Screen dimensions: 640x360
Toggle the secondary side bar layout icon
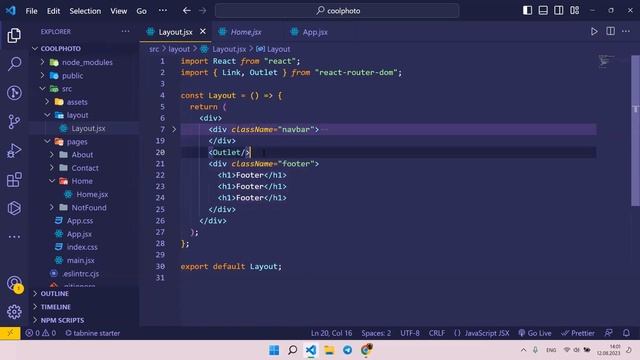559,11
